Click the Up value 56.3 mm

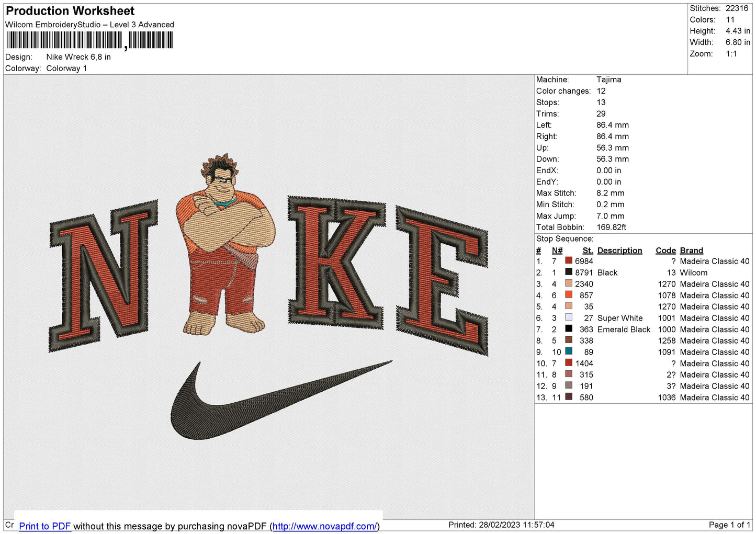[613, 147]
